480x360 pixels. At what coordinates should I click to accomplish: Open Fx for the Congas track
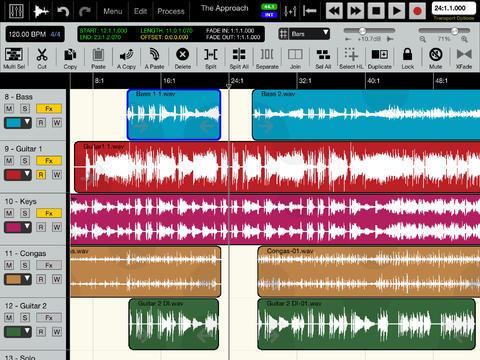click(x=49, y=265)
